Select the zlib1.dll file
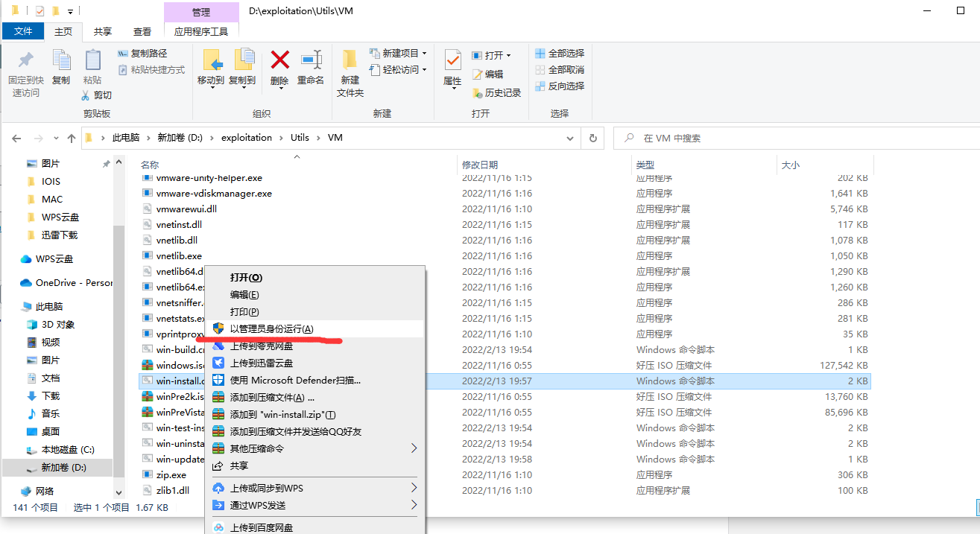This screenshot has height=534, width=980. (x=165, y=490)
